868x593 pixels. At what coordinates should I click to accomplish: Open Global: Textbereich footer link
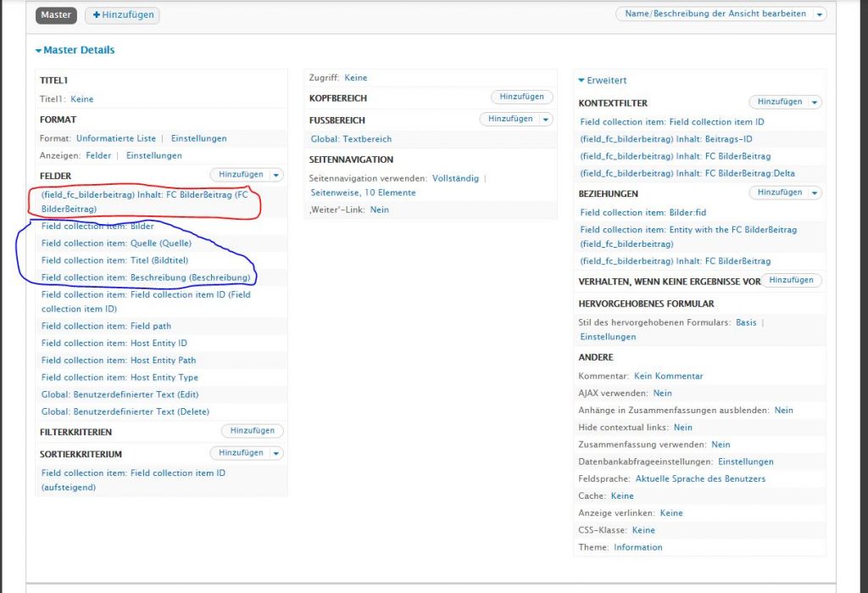pos(351,139)
